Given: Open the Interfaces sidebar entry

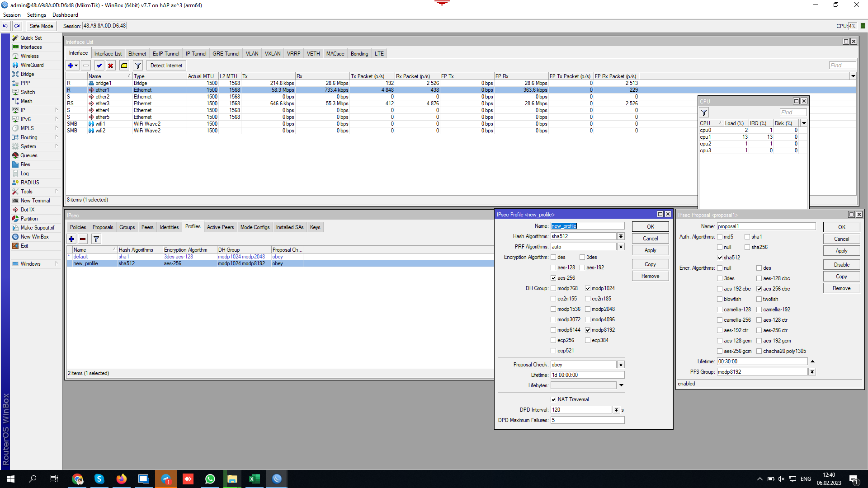Looking at the screenshot, I should 31,47.
